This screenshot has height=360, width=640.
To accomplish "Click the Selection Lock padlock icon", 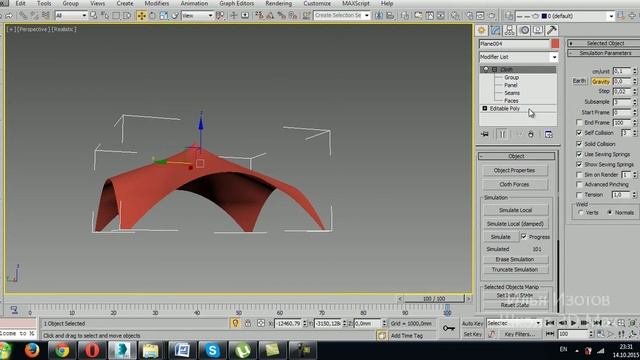I will point(248,323).
